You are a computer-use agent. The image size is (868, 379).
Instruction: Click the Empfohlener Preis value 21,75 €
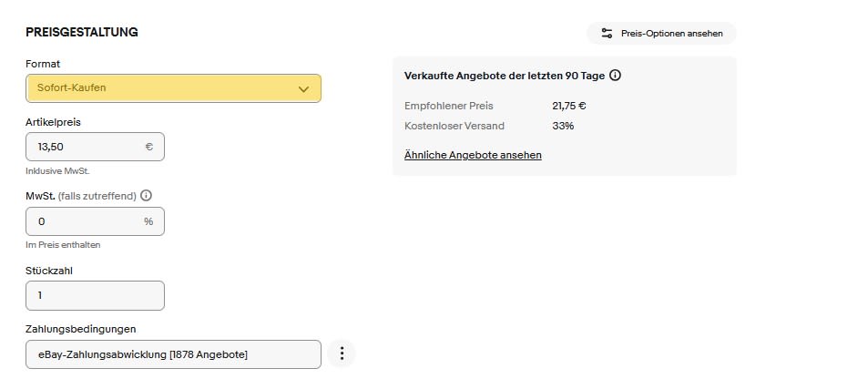coord(569,106)
